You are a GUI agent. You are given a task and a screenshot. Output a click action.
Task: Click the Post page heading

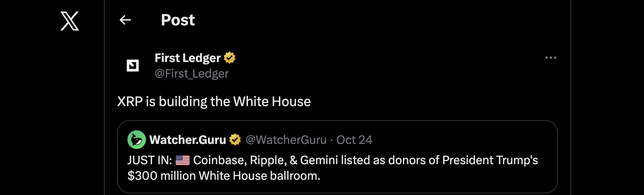tap(178, 20)
